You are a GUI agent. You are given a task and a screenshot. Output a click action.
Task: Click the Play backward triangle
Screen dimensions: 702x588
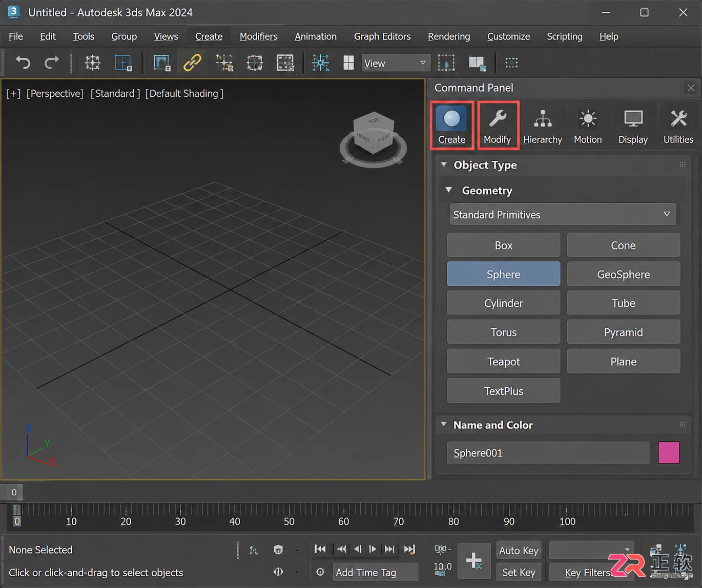(358, 549)
